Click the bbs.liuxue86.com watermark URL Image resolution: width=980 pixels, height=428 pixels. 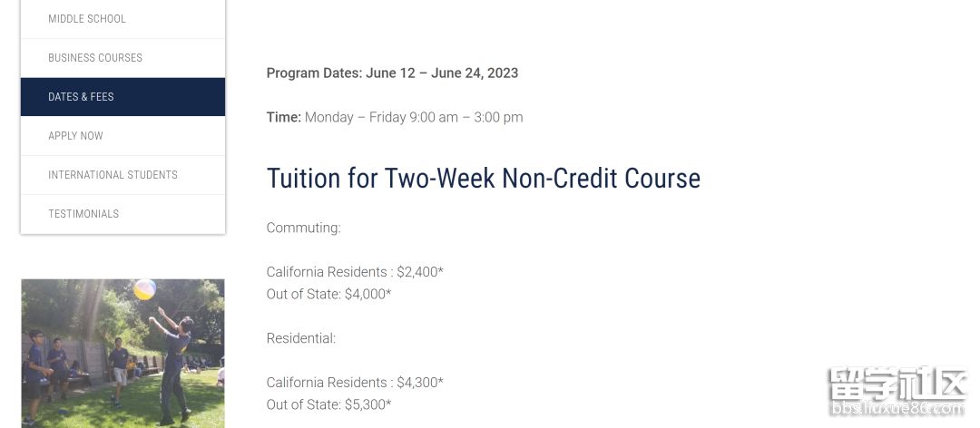(x=897, y=409)
